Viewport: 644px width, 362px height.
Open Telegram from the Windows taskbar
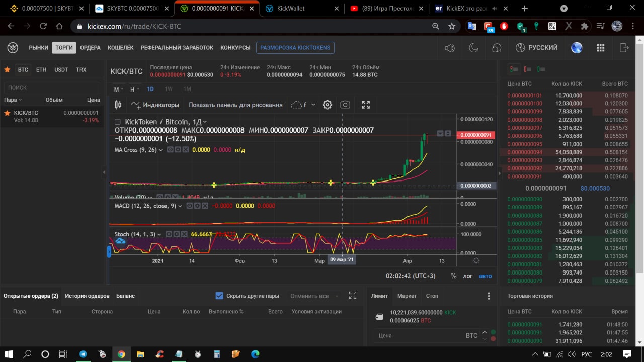point(83,354)
